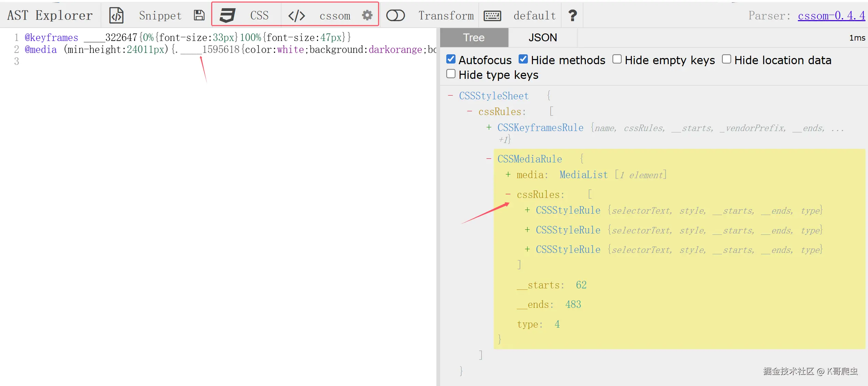Open parser settings gear icon

[367, 15]
